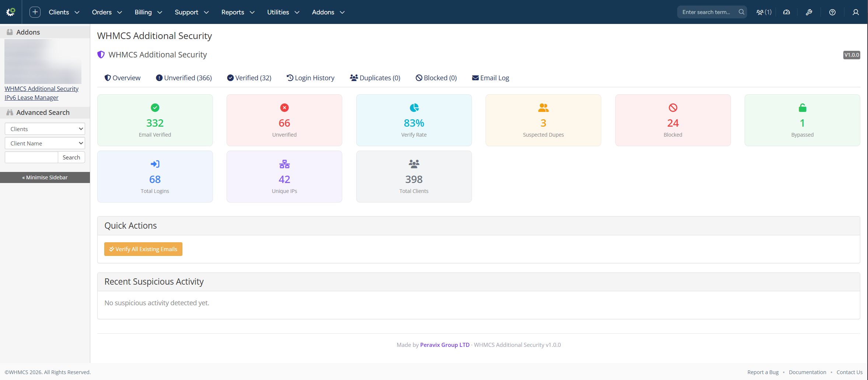Click Verify All Existing Emails
The width and height of the screenshot is (868, 380).
pyautogui.click(x=143, y=249)
